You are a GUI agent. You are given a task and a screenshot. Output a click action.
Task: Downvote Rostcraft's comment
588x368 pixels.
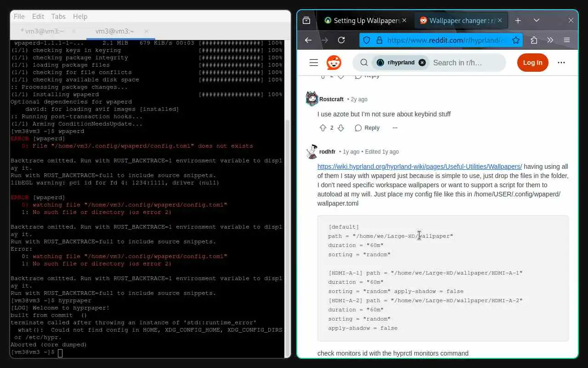341,128
